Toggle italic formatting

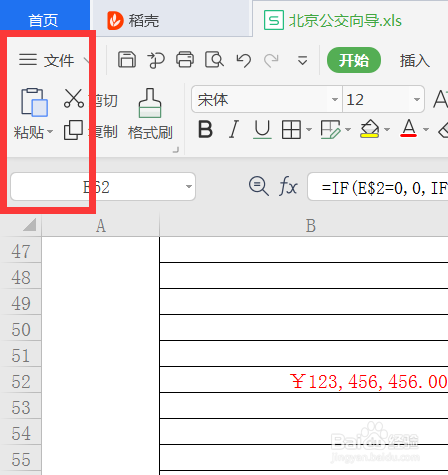pos(234,129)
